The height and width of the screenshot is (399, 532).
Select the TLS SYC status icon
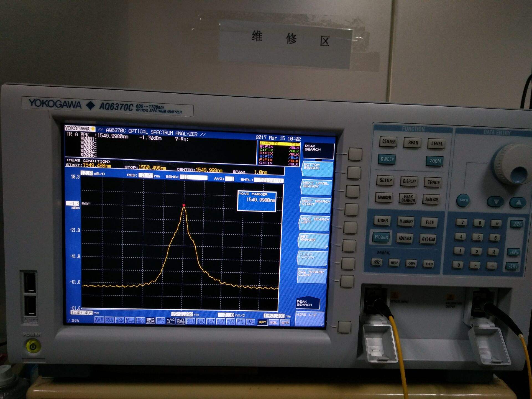[x=99, y=320]
